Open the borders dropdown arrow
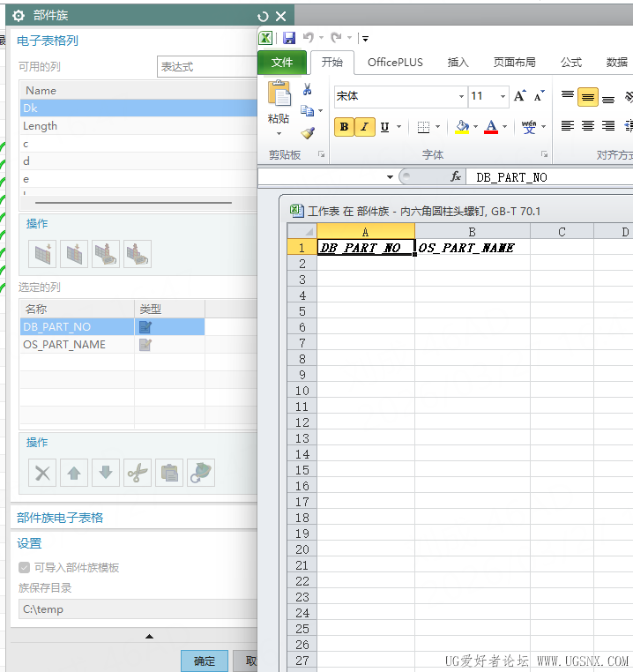The width and height of the screenshot is (633, 672). tap(437, 127)
